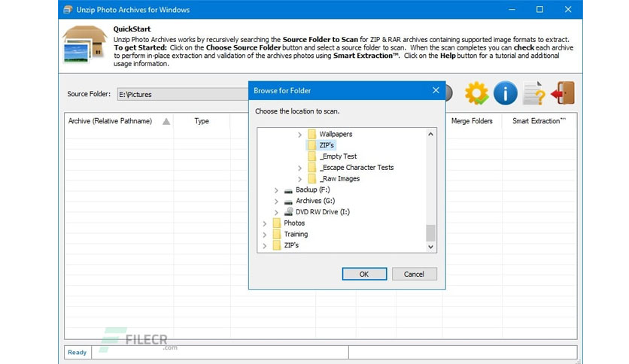
Task: Expand the Backup (F:) drive
Action: coord(276,190)
